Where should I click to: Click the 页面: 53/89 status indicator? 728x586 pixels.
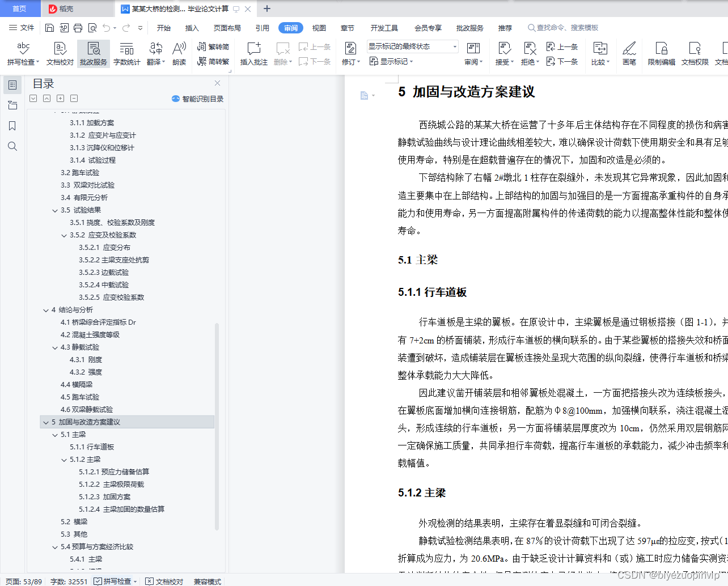point(23,581)
